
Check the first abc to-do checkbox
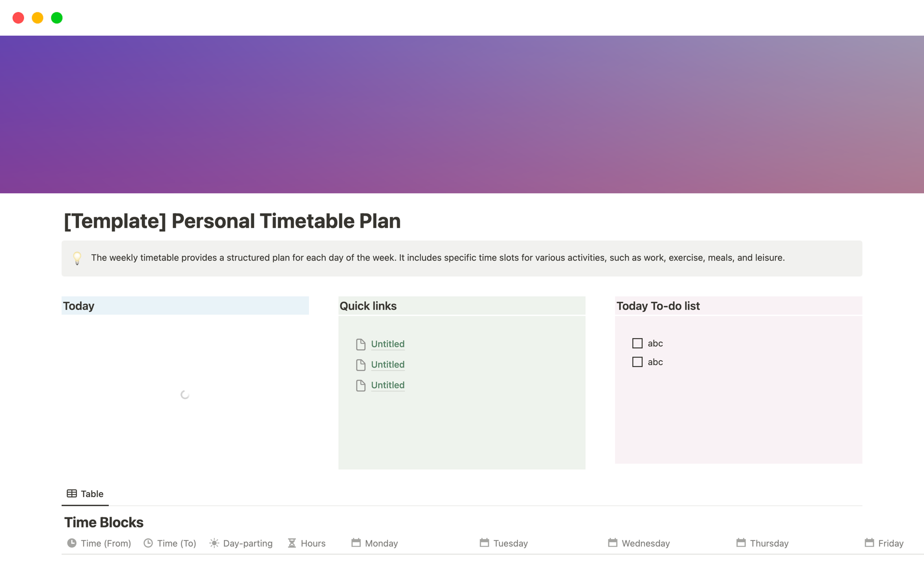pyautogui.click(x=637, y=343)
